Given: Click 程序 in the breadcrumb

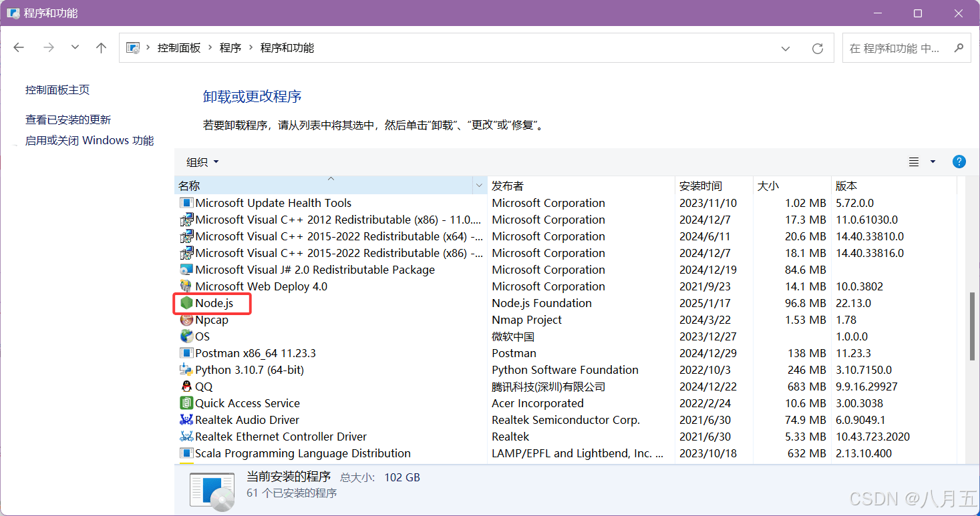Looking at the screenshot, I should (230, 48).
